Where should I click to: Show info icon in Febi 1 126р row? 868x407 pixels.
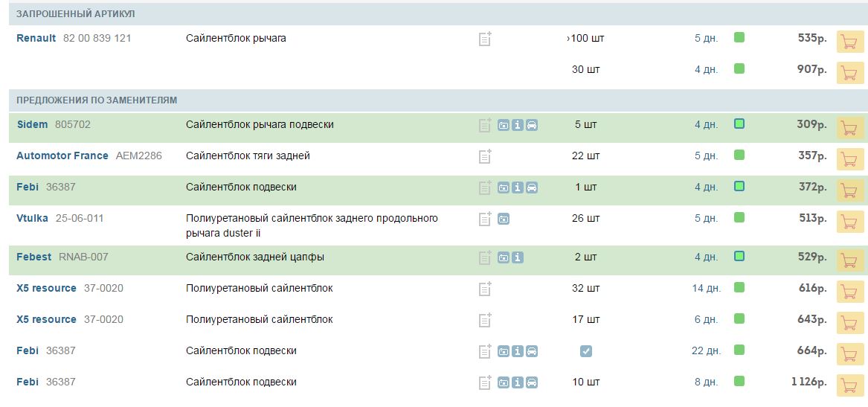[518, 382]
